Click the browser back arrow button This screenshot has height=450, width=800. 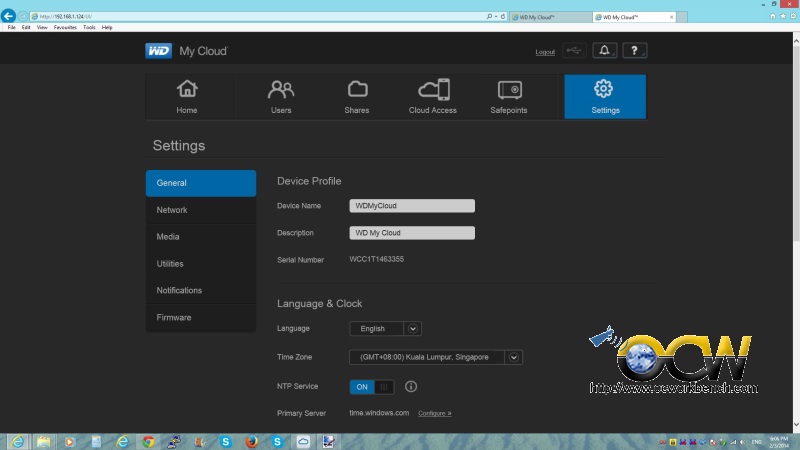[8, 16]
